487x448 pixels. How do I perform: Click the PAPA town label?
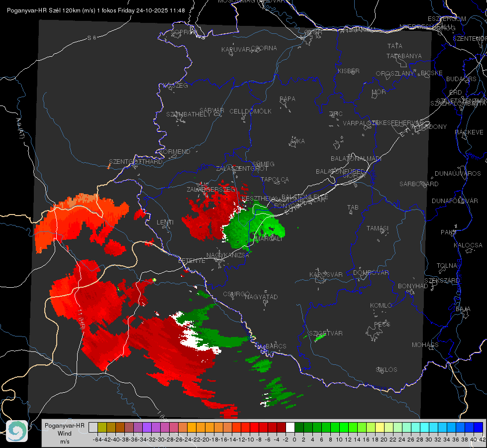[288, 99]
